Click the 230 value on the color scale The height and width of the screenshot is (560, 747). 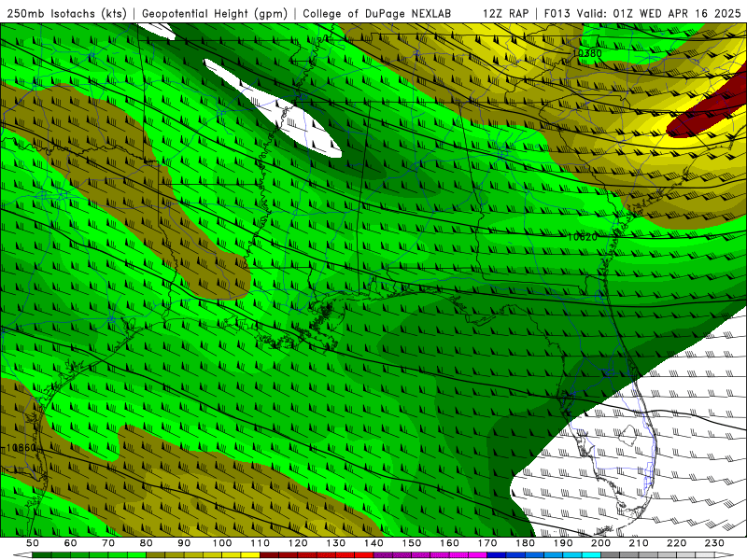(714, 543)
